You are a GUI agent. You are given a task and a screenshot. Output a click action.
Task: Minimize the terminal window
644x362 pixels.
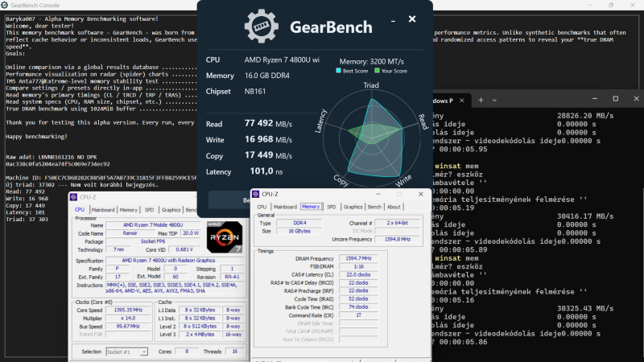[594, 98]
